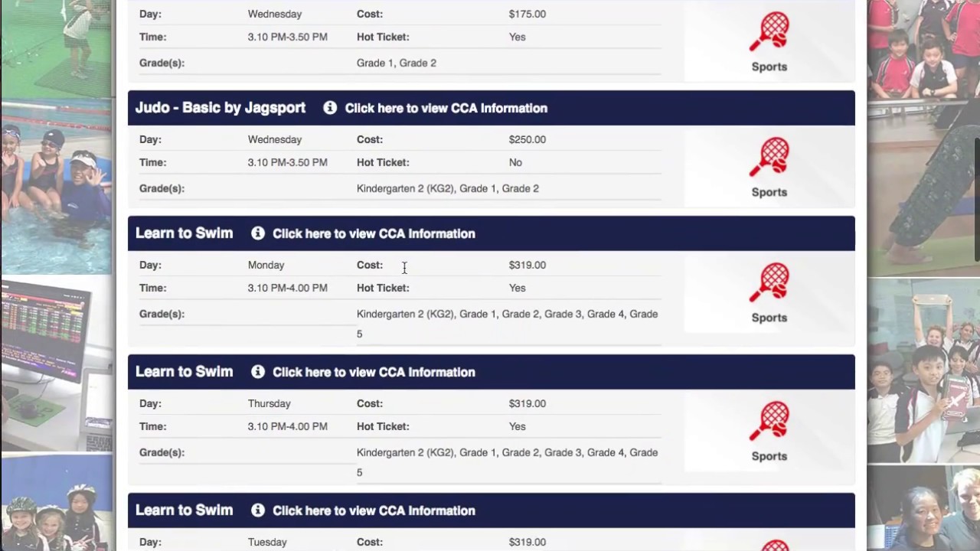Click the info icon beside Judo - Basic by Jagsport
Viewport: 980px width, 551px height.
pos(330,108)
